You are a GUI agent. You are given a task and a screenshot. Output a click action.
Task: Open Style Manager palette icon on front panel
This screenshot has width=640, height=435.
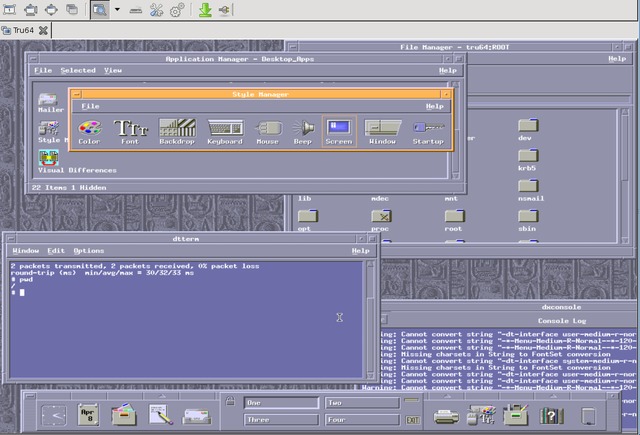click(481, 415)
